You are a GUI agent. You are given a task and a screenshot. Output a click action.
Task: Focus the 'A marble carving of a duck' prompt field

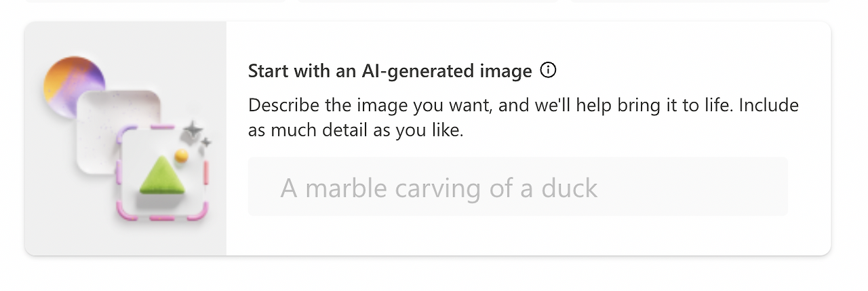(517, 187)
